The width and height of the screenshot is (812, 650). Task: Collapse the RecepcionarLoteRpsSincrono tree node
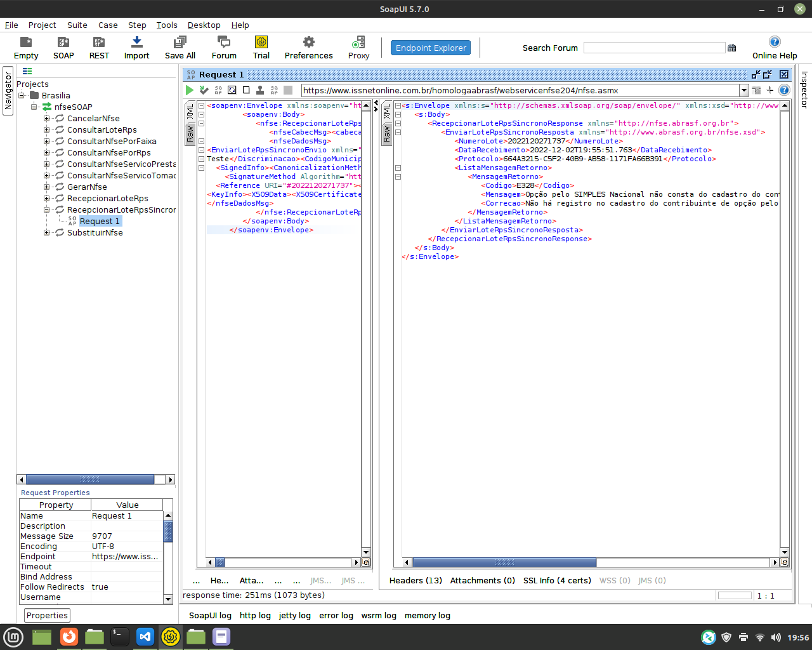click(x=46, y=209)
